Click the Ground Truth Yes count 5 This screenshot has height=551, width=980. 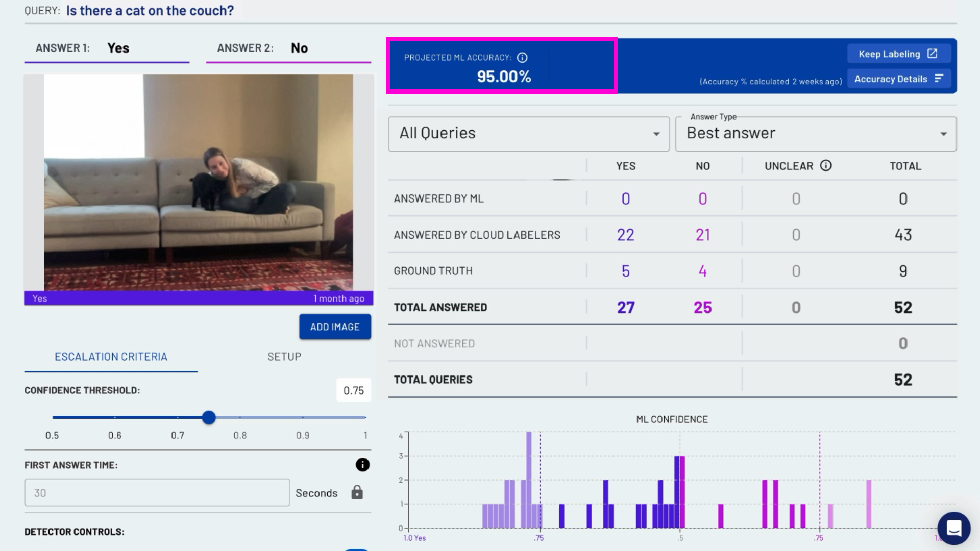(625, 271)
